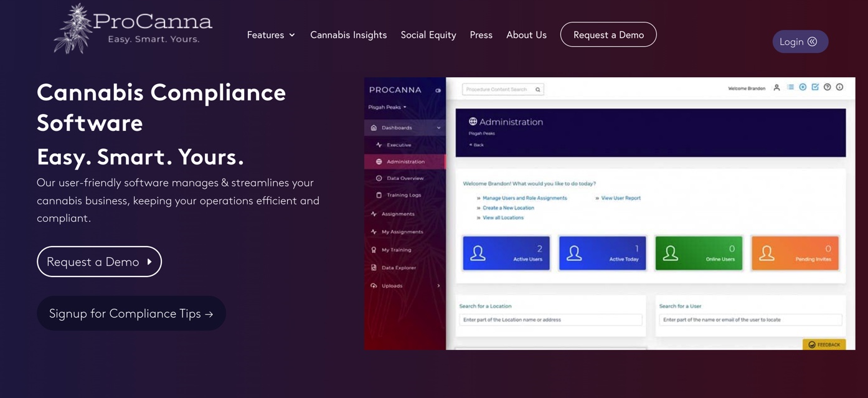This screenshot has width=868, height=398.
Task: Expand the Uploads arrow in sidebar
Action: point(438,286)
